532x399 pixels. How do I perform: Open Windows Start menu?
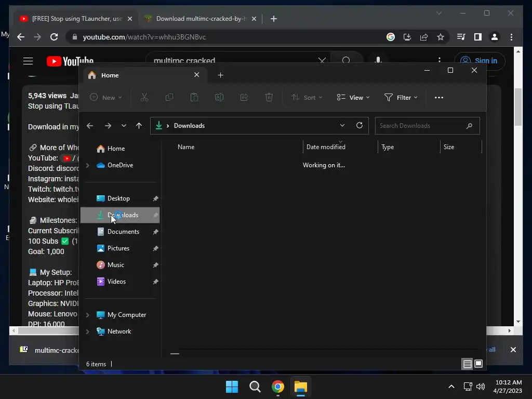pos(232,387)
